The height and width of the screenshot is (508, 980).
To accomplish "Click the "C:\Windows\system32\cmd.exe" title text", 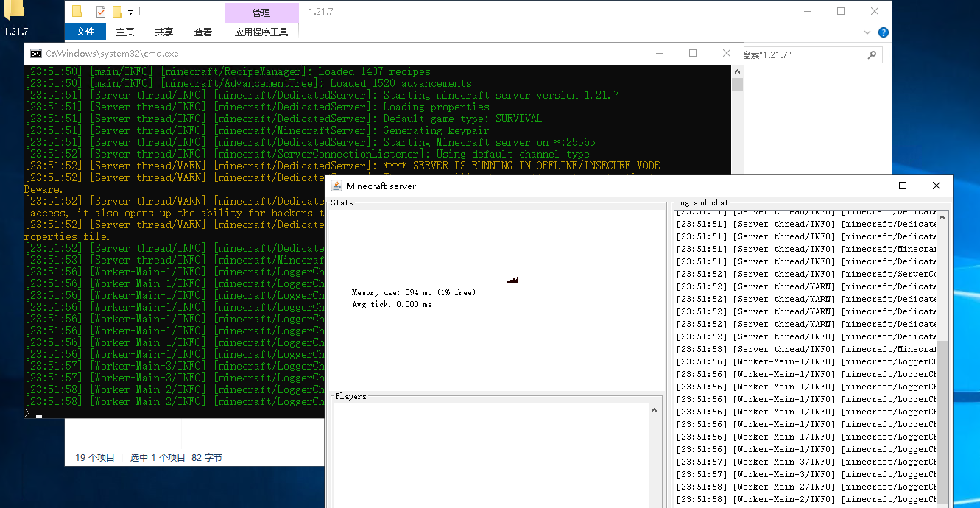I will click(112, 53).
